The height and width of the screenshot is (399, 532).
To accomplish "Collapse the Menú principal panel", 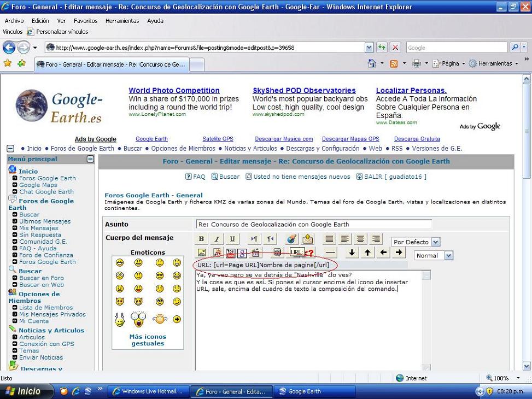I will pos(90,159).
